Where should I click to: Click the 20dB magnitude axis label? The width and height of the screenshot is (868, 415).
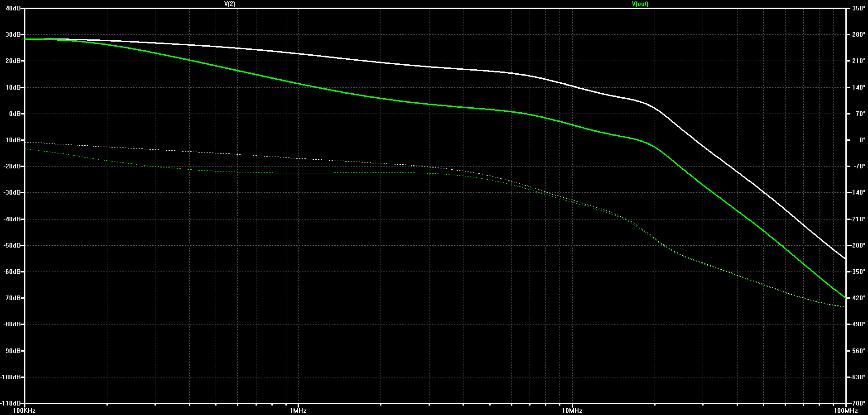point(13,61)
